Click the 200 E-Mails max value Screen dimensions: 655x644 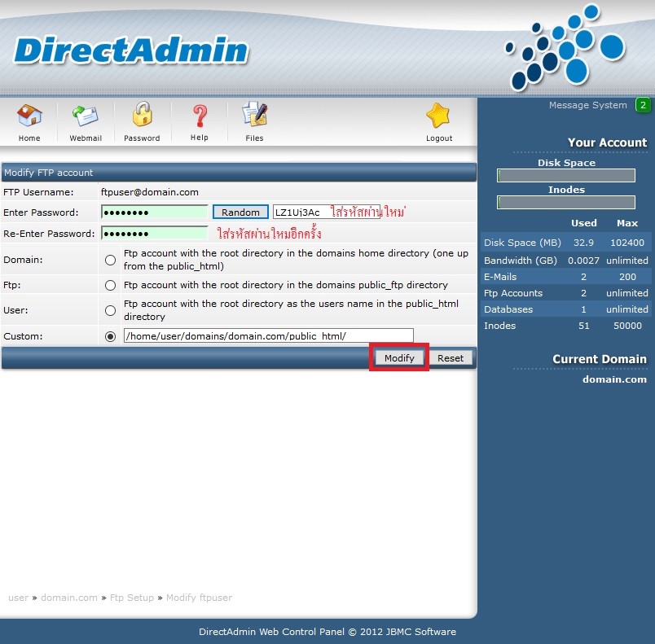[627, 277]
